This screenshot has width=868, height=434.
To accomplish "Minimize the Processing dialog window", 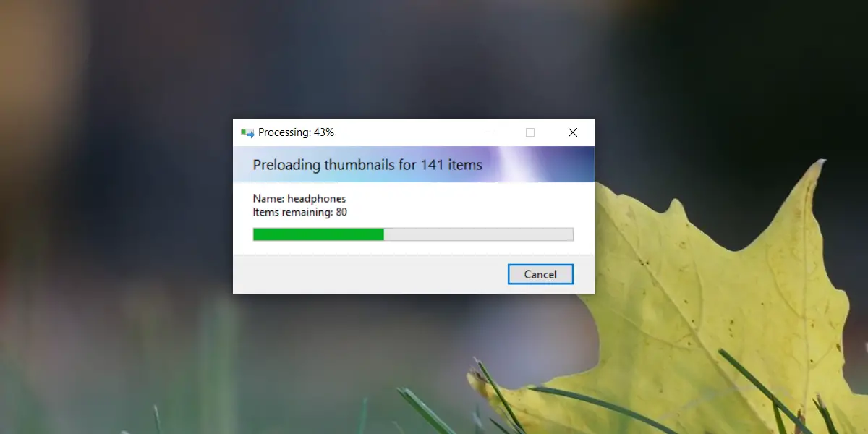I will (x=489, y=132).
